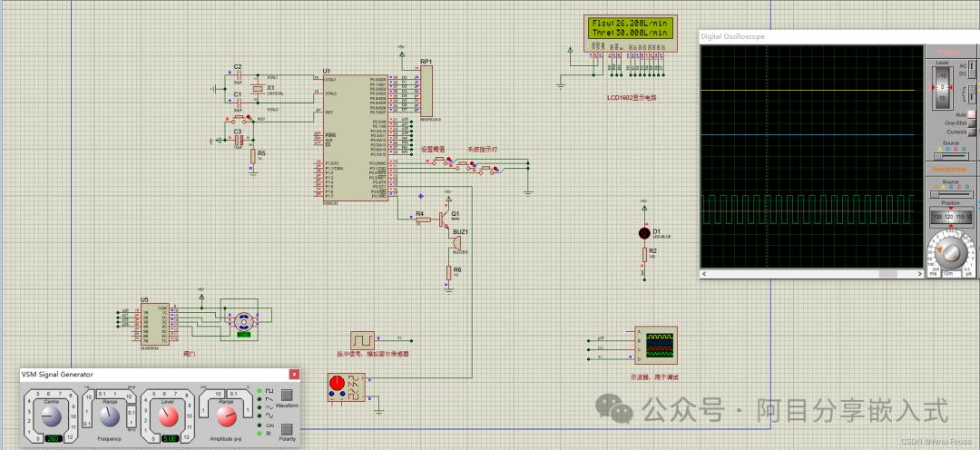
Task: Click the amplitude readout showing 5.00
Action: (171, 438)
